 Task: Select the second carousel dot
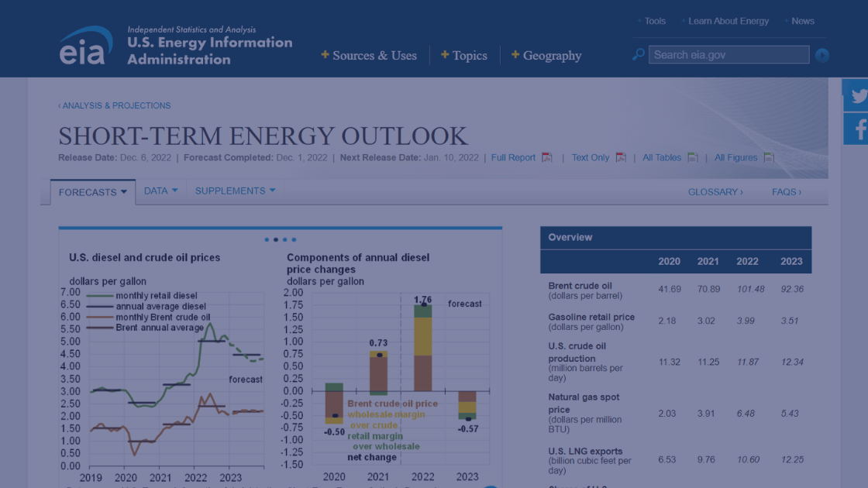point(275,239)
